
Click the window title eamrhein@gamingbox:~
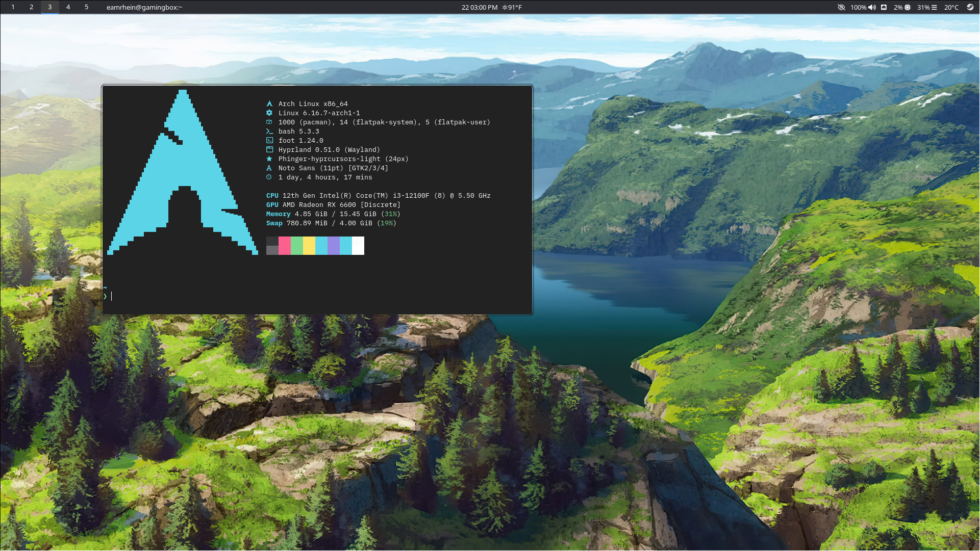(144, 7)
